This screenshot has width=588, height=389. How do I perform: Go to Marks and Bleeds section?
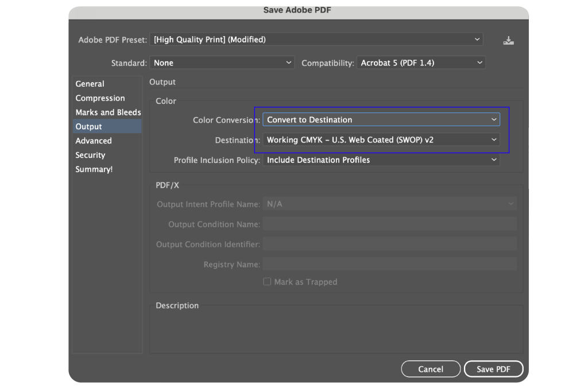(108, 112)
